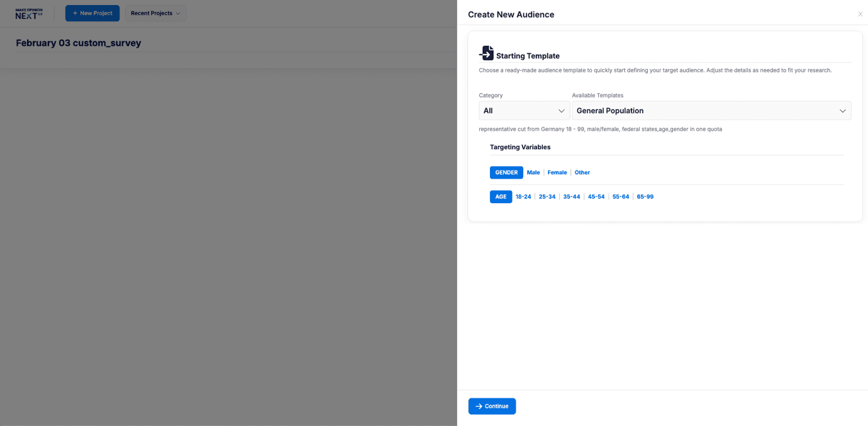Open the Available Templates dropdown
Viewport: 868px width, 426px height.
(x=711, y=110)
